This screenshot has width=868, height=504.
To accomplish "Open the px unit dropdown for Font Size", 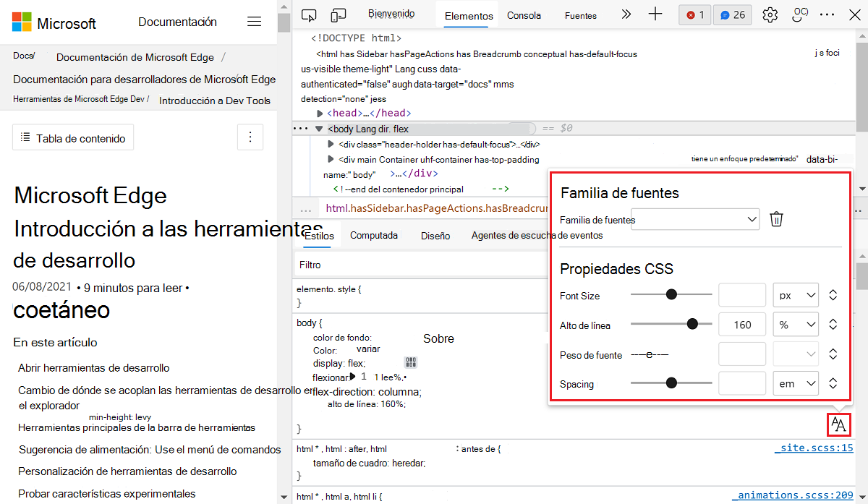I will coord(795,294).
